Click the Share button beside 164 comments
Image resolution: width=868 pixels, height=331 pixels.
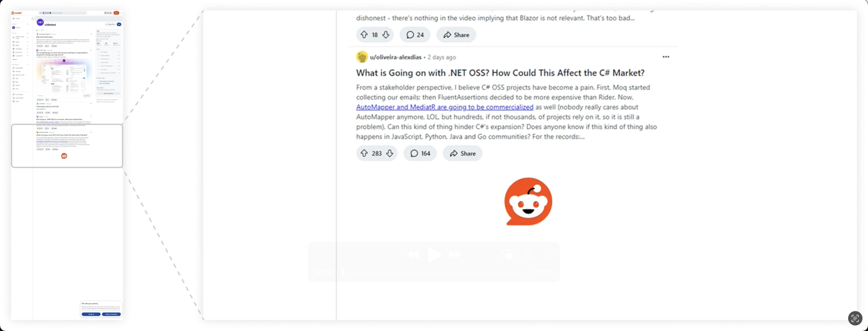462,153
